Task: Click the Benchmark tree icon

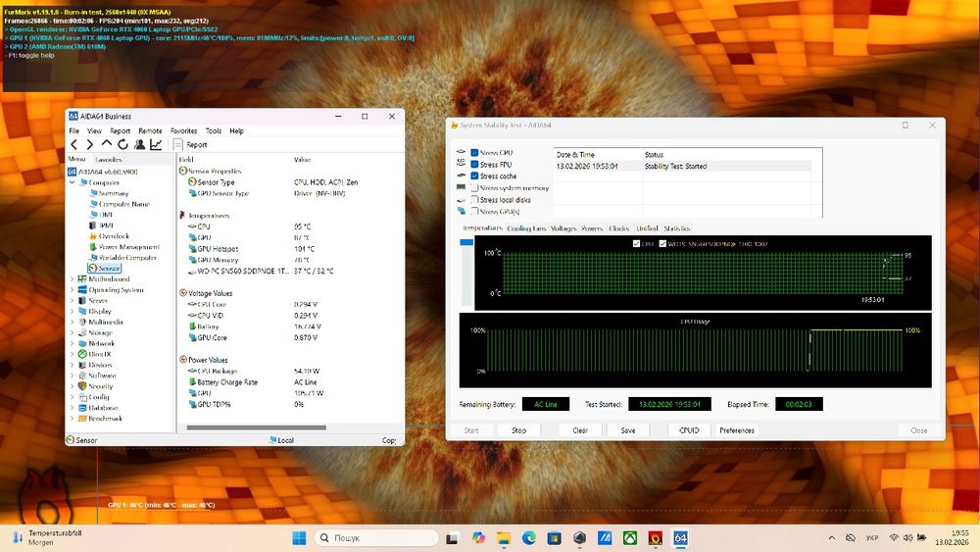Action: click(82, 419)
